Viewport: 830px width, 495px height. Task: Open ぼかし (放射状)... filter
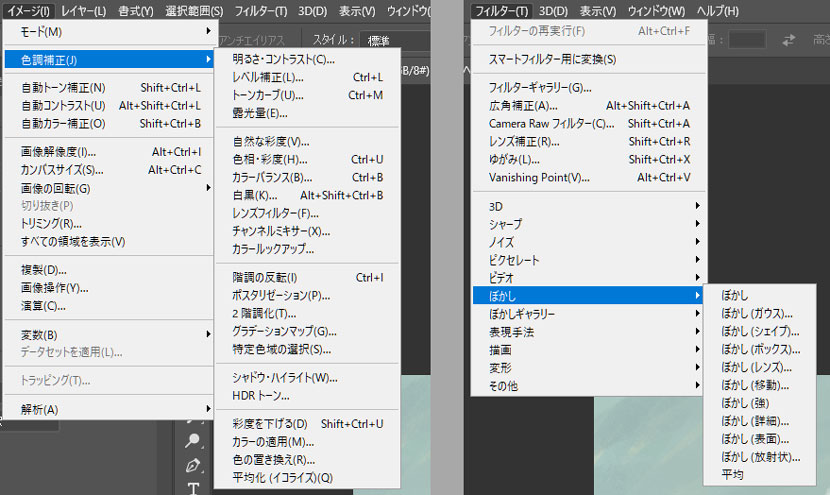click(x=760, y=456)
